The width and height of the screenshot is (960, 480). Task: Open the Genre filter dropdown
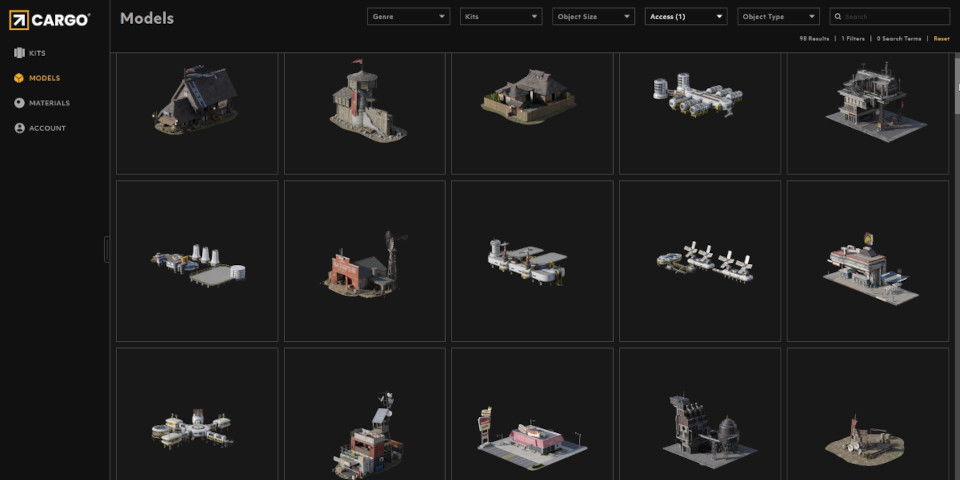pos(408,17)
